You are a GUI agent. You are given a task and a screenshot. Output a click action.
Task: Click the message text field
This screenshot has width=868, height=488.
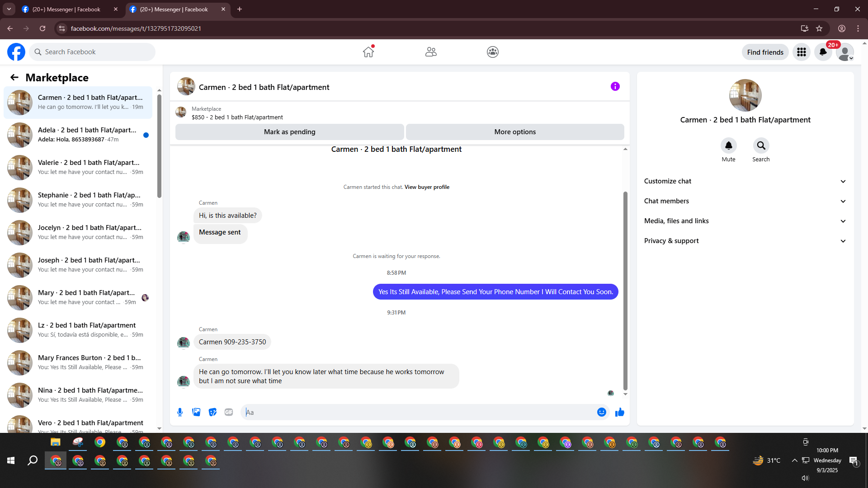418,412
